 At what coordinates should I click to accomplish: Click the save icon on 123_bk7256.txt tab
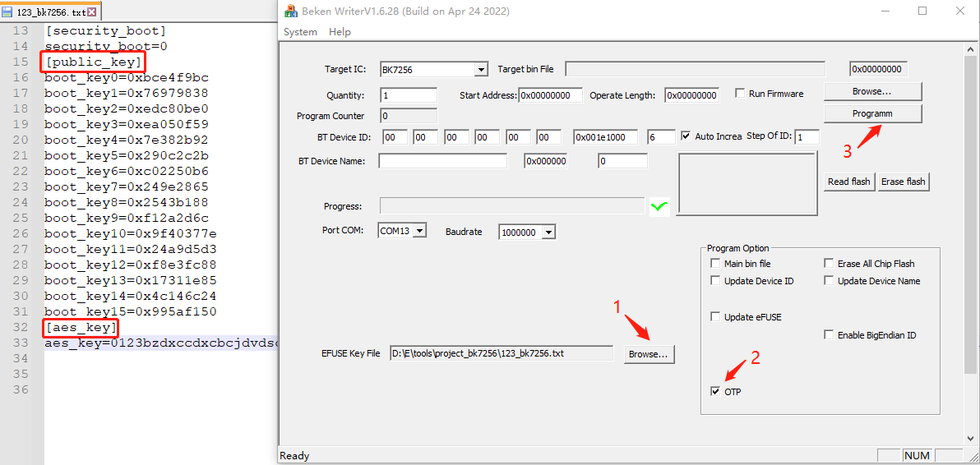pos(7,12)
